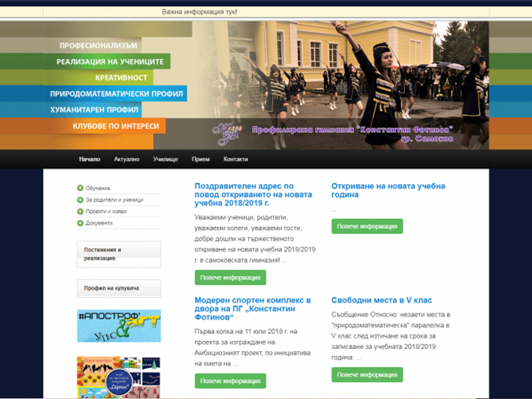
Task: Click the Профилирана гимназия Константин Фотинов title
Action: [352, 134]
